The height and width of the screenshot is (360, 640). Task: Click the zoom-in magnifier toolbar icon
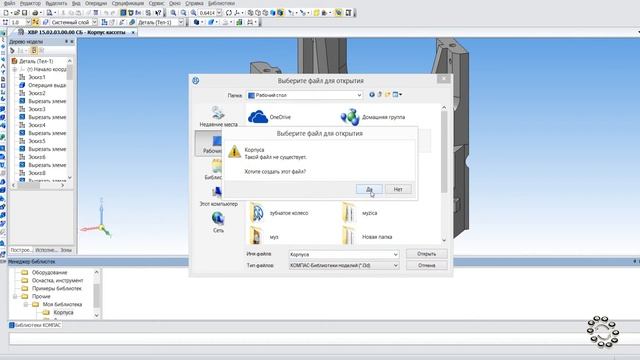click(x=173, y=13)
